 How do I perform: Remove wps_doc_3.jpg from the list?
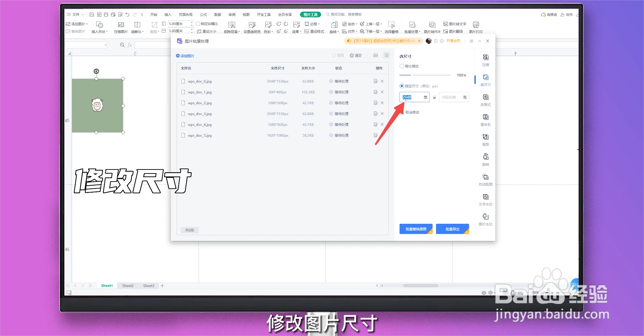(x=382, y=114)
